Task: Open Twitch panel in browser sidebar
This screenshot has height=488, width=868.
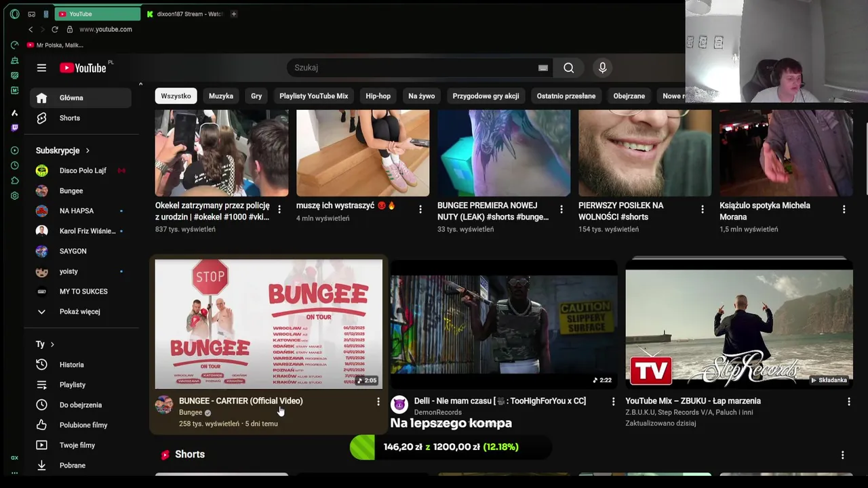Action: click(x=15, y=127)
